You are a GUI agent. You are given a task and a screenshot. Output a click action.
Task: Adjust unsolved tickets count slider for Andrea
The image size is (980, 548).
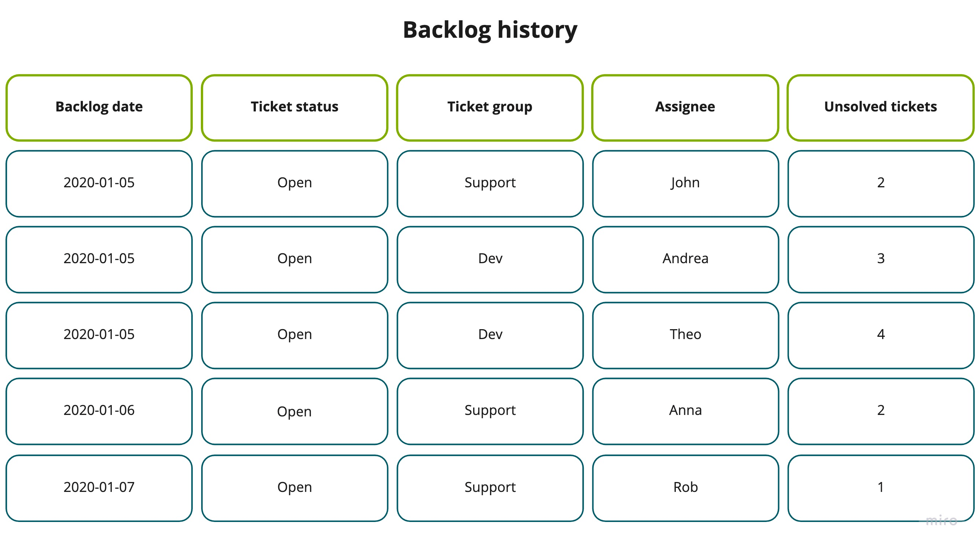click(x=881, y=257)
